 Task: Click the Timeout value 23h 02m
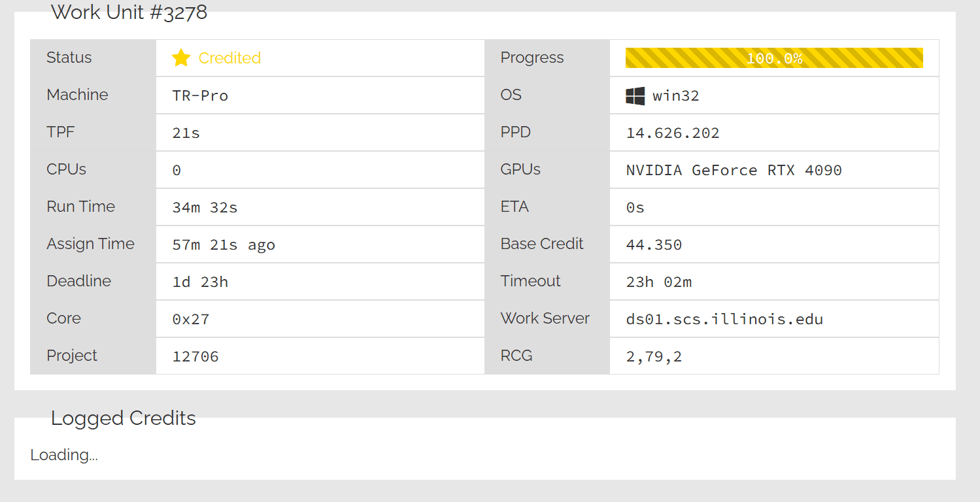[659, 282]
